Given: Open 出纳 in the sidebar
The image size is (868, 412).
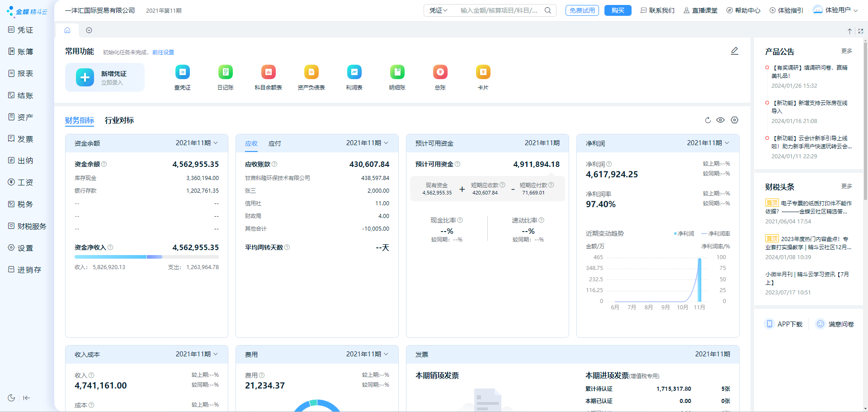Looking at the screenshot, I should point(21,161).
